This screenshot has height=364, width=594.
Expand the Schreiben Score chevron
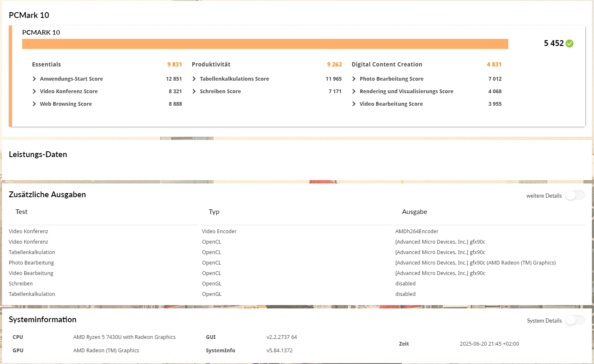click(x=194, y=92)
